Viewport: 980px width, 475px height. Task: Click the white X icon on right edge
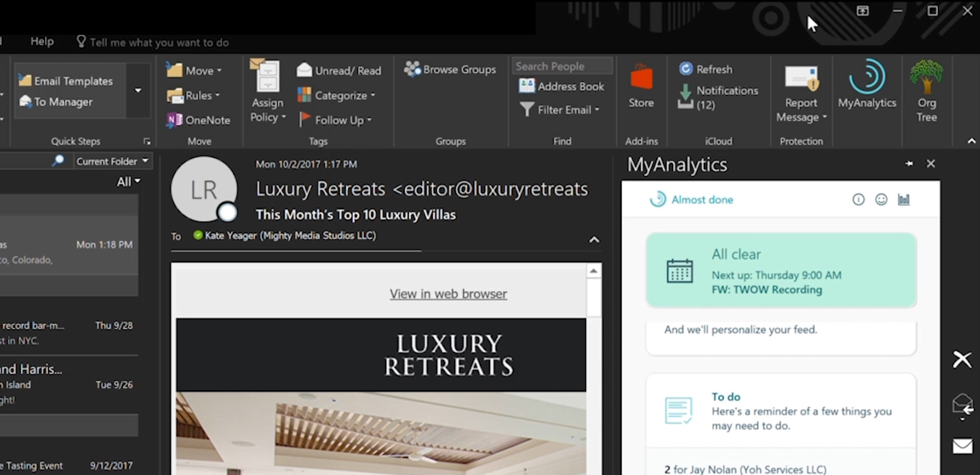pos(962,359)
